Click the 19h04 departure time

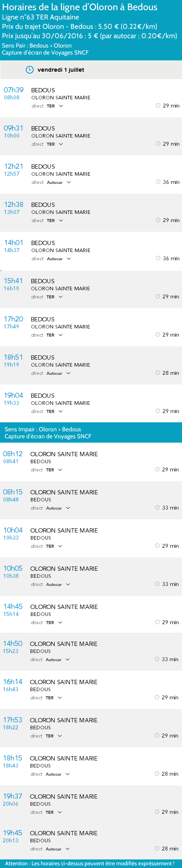(x=14, y=395)
